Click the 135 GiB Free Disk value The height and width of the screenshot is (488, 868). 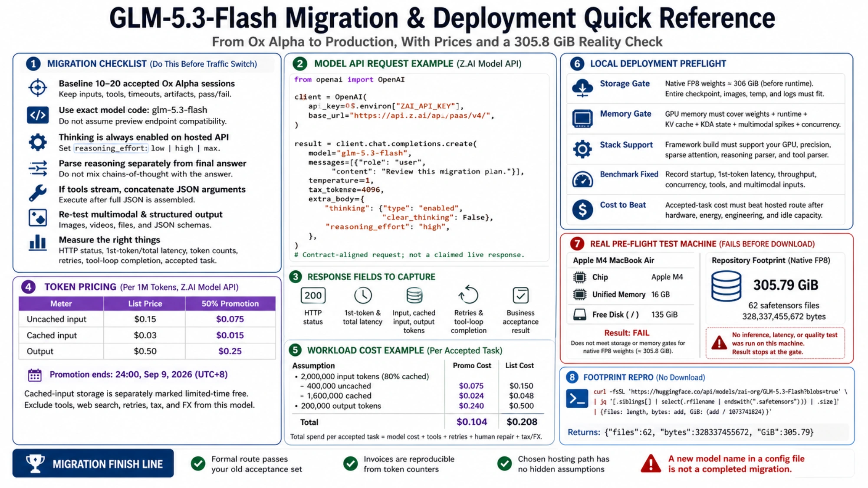[x=664, y=315]
